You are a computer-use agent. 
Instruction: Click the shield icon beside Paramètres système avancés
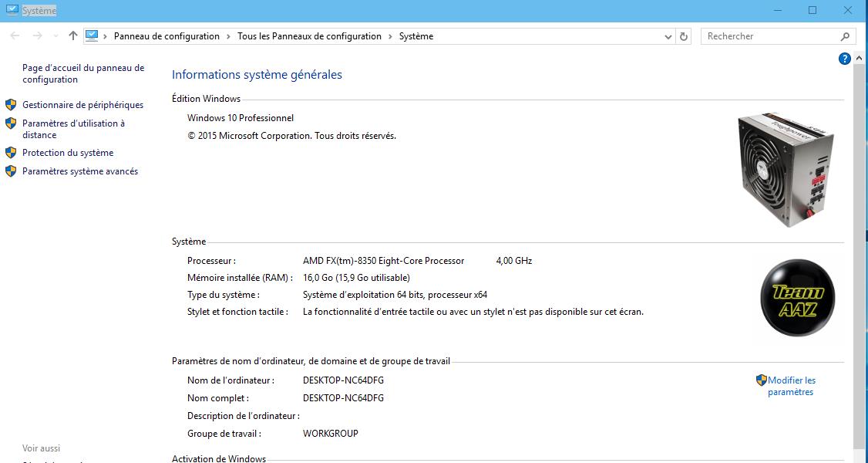11,171
